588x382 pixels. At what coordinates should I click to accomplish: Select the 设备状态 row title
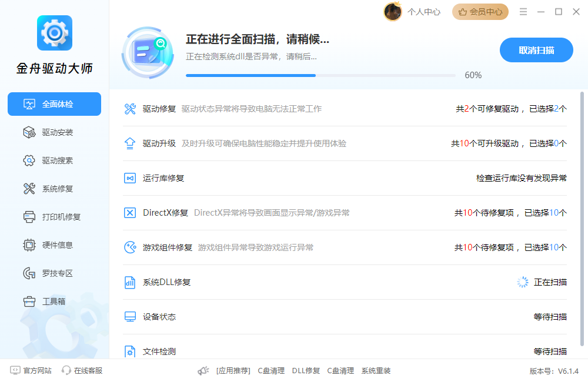(x=159, y=317)
